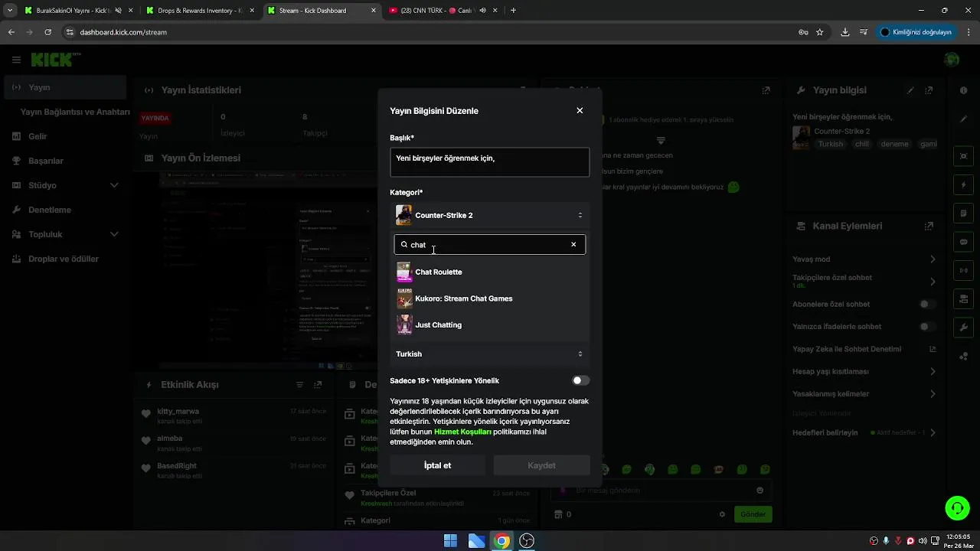Open Yasaklanmış kelimeler chevron
The width and height of the screenshot is (980, 551).
click(933, 394)
